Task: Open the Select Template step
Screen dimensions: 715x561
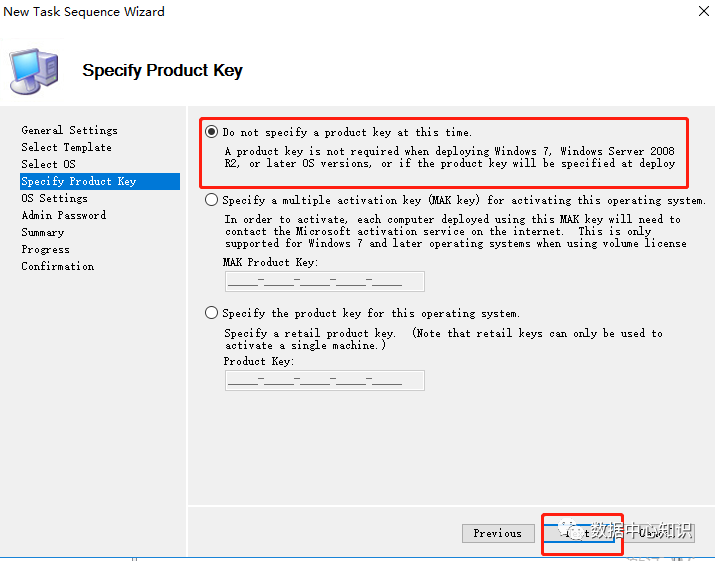Action: [x=66, y=147]
